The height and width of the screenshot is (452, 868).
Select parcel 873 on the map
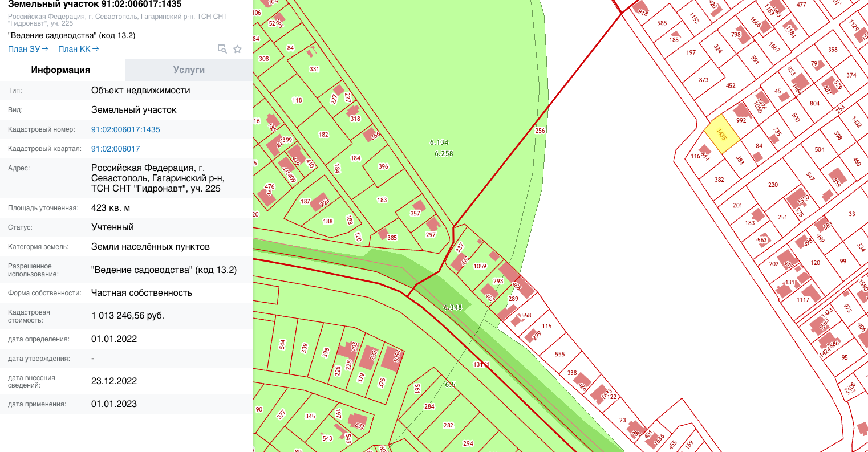coord(704,80)
